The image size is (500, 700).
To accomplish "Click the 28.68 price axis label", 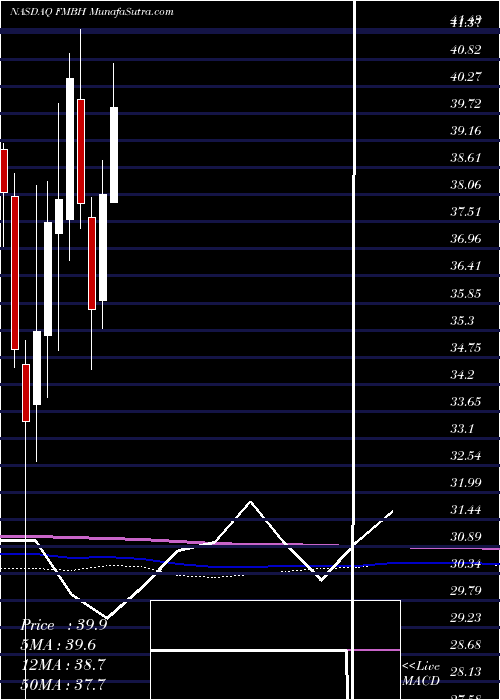I will pyautogui.click(x=465, y=645).
